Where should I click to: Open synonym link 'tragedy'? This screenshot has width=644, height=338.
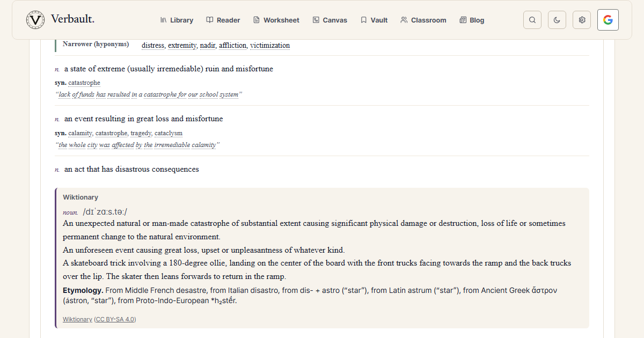coord(141,133)
